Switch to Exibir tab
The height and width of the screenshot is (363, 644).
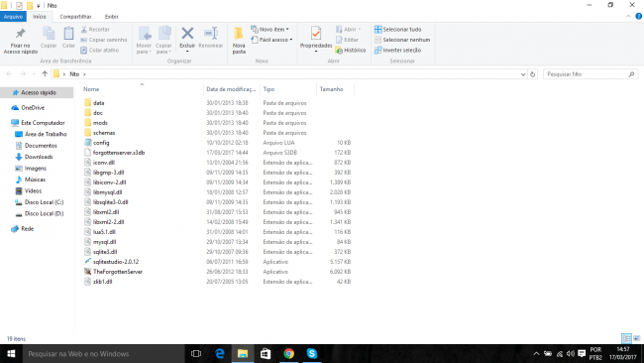click(111, 17)
